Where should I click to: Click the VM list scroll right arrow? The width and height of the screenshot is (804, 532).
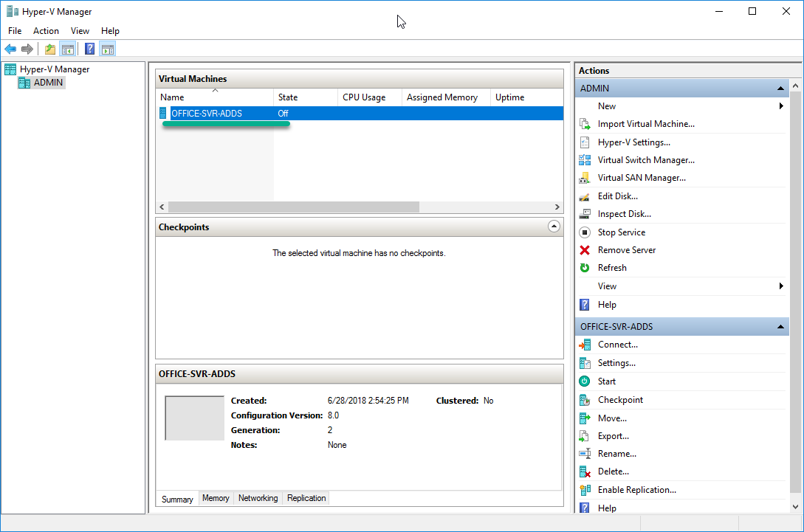tap(557, 207)
